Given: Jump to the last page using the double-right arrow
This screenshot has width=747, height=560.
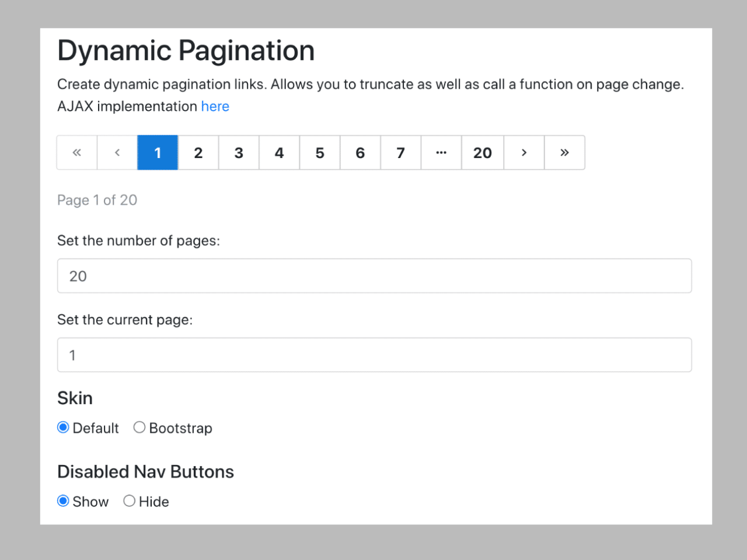Looking at the screenshot, I should (x=564, y=152).
